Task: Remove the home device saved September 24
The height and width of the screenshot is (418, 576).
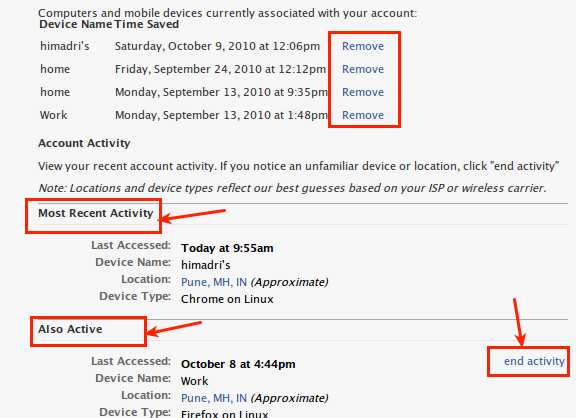Action: pyautogui.click(x=363, y=69)
